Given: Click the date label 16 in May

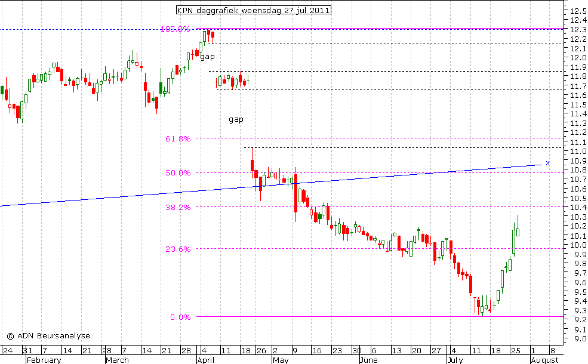Looking at the screenshot, I should [x=317, y=351].
